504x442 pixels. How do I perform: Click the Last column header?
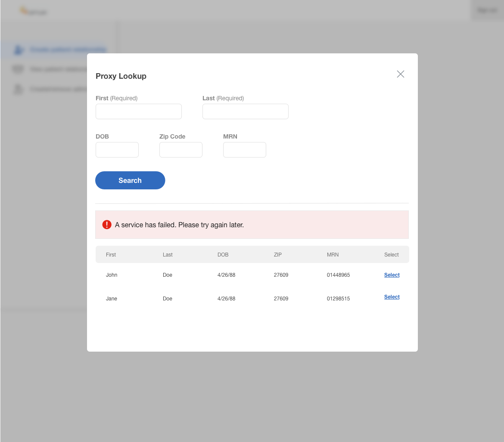[x=168, y=255]
